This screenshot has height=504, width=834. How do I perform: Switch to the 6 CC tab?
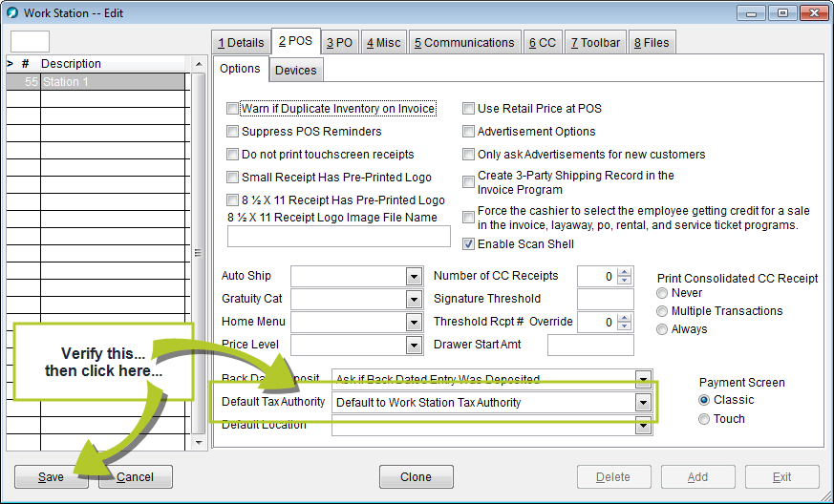point(543,42)
